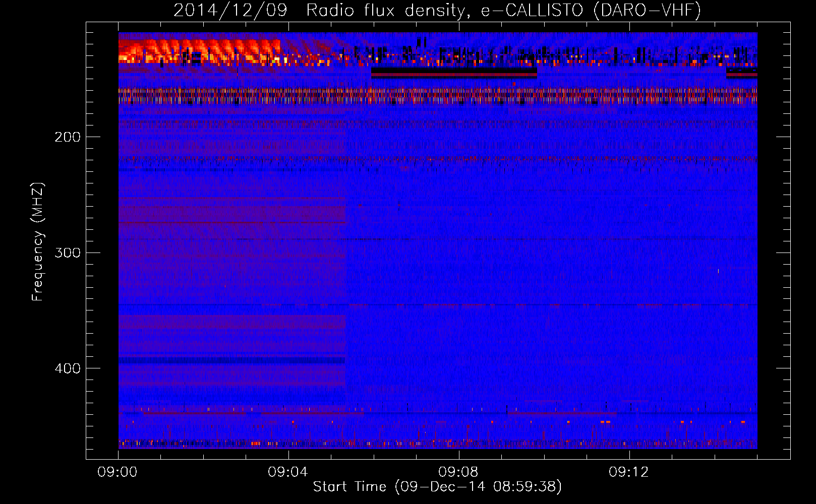Click the plot title 'Radio flux density, e-CALLISTO (DARO-VHF)'
This screenshot has height=504, width=816.
click(503, 10)
